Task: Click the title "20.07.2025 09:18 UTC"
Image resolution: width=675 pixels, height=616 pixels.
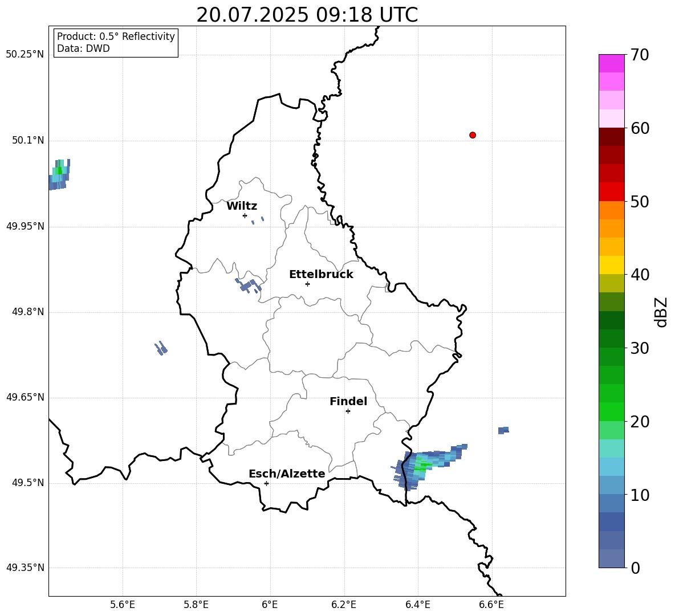Action: (x=307, y=15)
